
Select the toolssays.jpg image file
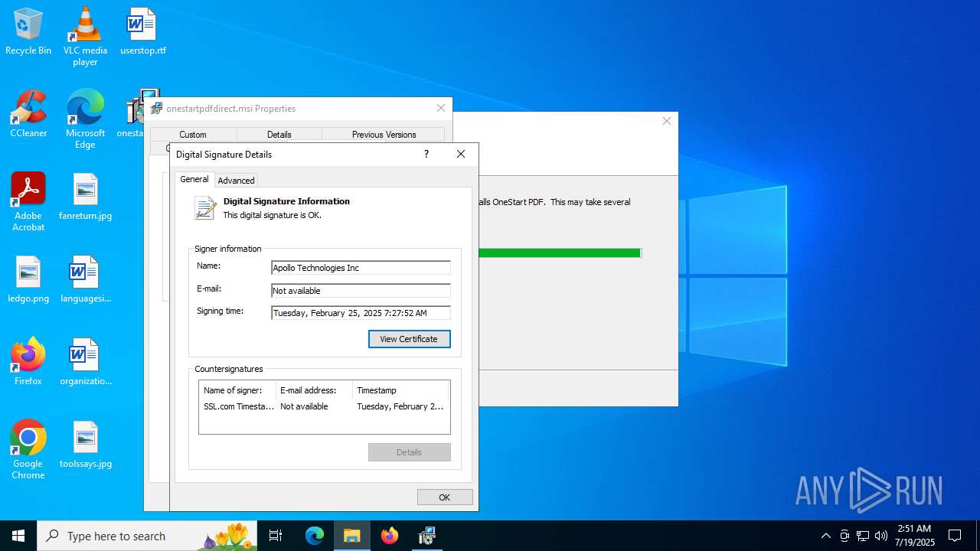pyautogui.click(x=85, y=445)
